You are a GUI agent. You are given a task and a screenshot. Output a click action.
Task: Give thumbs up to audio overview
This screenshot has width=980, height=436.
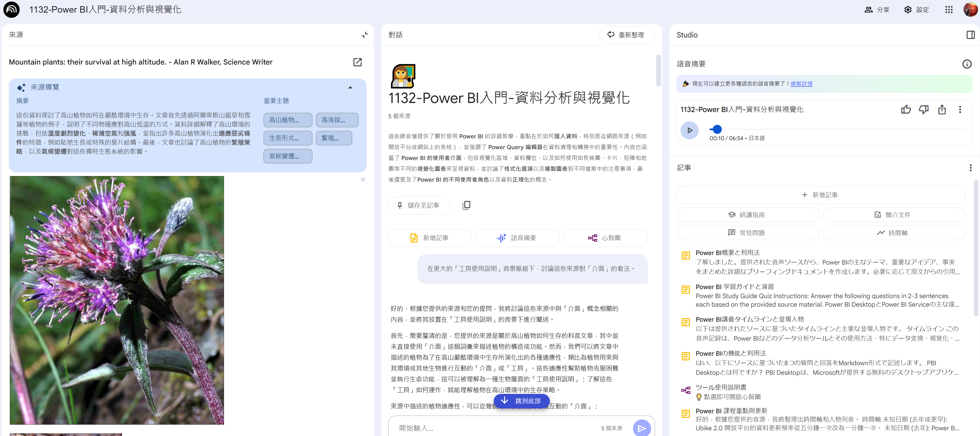point(906,109)
